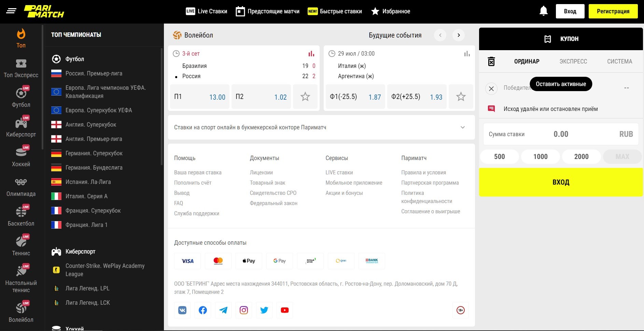Screen dimensions: 644x331
Task: Add Италия – Аргентина match to favorites
Action: [x=461, y=97]
